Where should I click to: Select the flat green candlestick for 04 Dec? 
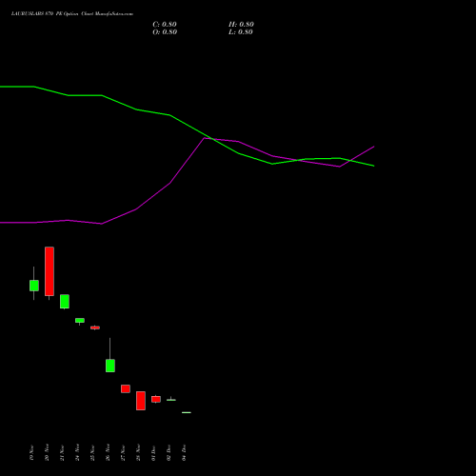tap(187, 412)
